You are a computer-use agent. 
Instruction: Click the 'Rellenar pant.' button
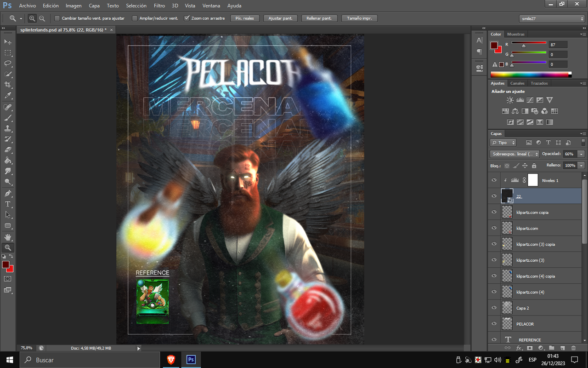[x=319, y=18]
